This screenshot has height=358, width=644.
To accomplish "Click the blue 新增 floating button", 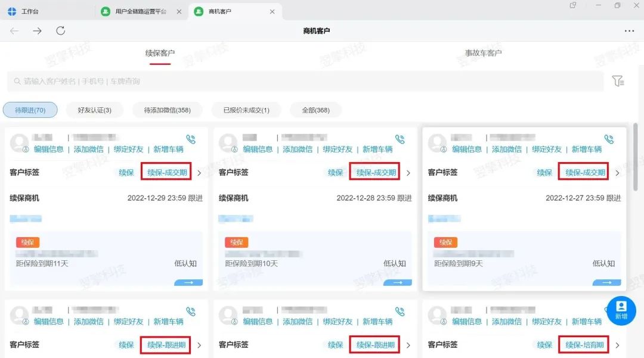I will coord(621,310).
